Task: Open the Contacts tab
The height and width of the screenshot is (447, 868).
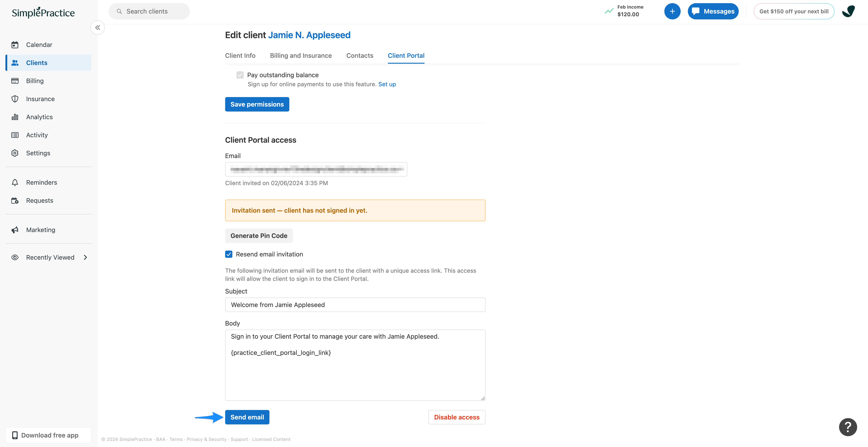Action: tap(360, 56)
